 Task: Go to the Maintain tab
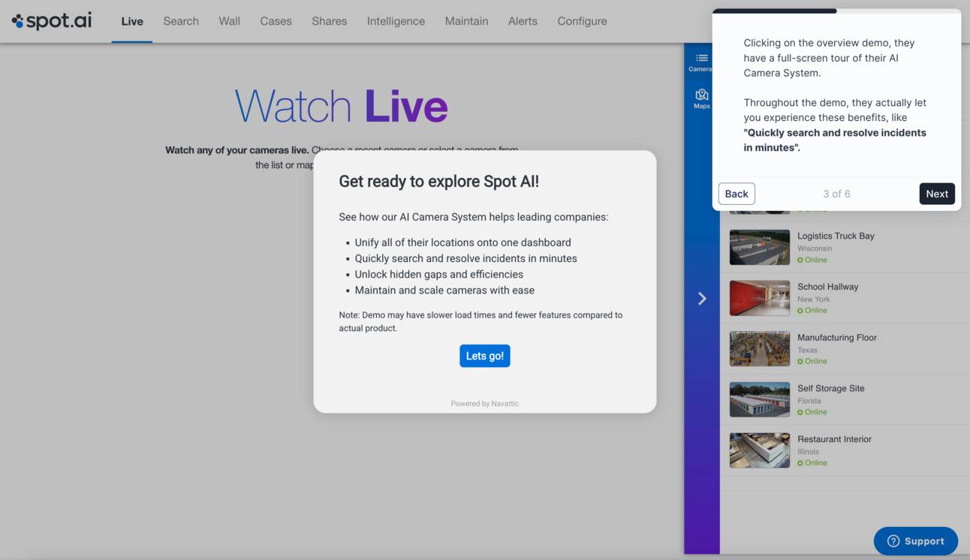(466, 21)
